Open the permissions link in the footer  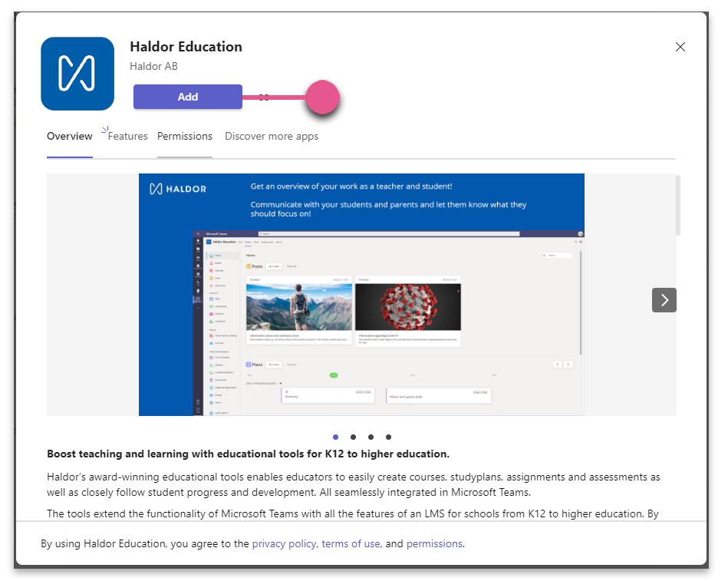point(434,544)
